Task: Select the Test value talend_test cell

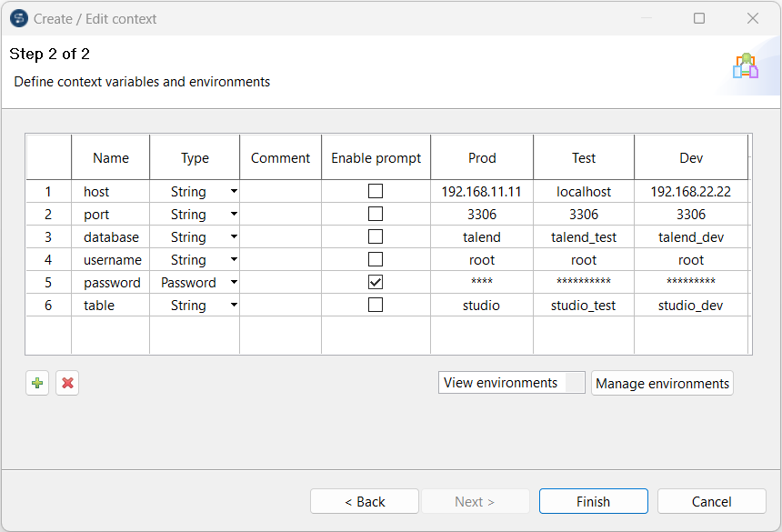Action: click(x=584, y=237)
